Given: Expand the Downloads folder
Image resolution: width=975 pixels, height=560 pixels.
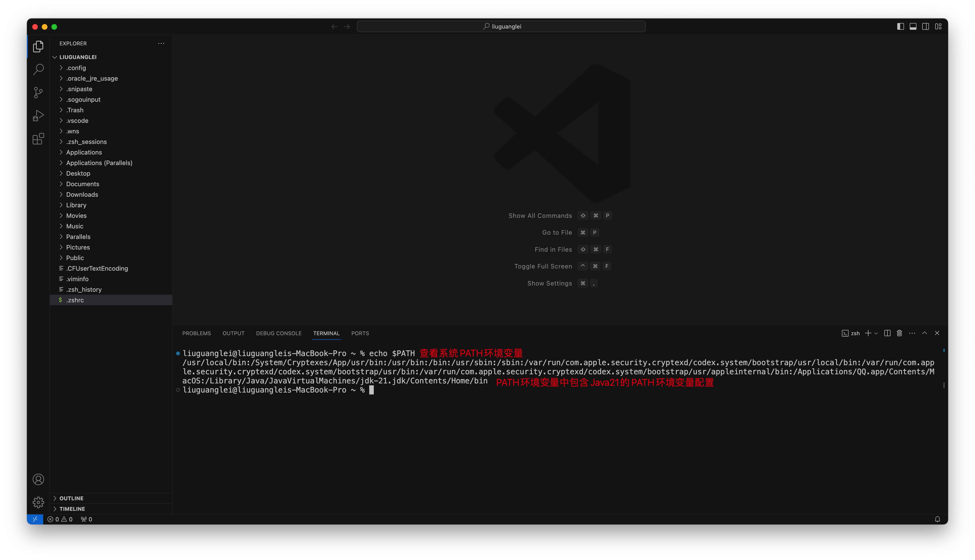Looking at the screenshot, I should [x=111, y=195].
